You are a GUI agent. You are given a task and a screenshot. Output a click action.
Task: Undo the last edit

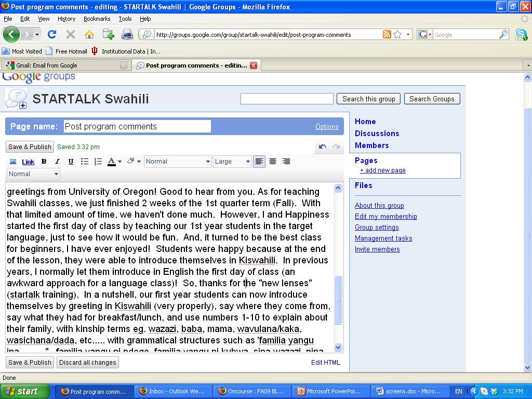coord(322,147)
